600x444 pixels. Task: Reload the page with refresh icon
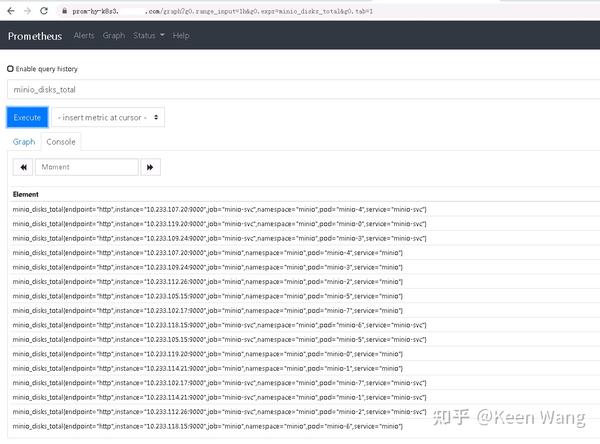pyautogui.click(x=44, y=11)
